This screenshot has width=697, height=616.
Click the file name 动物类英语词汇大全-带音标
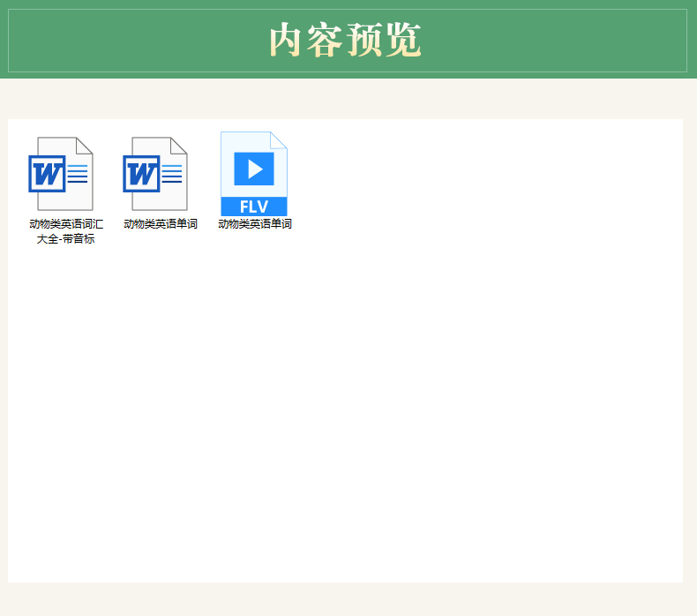(x=66, y=231)
